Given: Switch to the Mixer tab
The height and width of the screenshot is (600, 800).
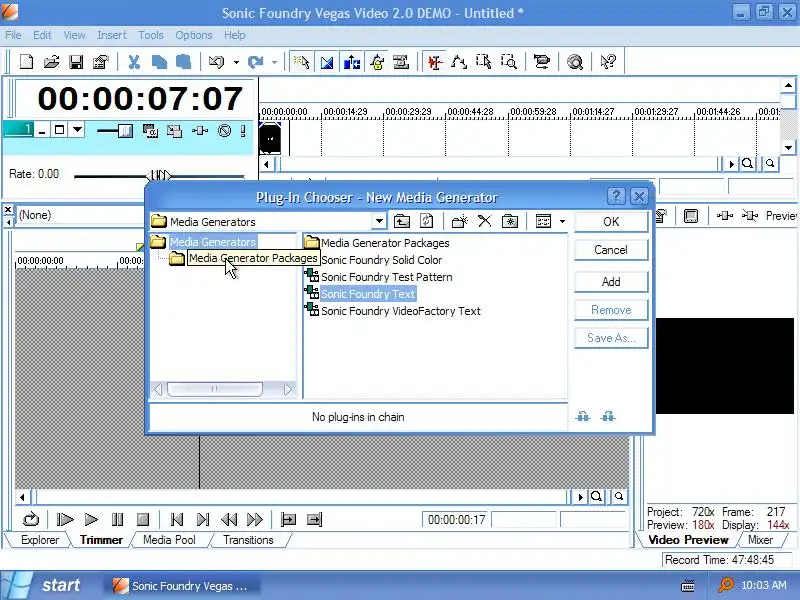Looking at the screenshot, I should click(x=760, y=540).
